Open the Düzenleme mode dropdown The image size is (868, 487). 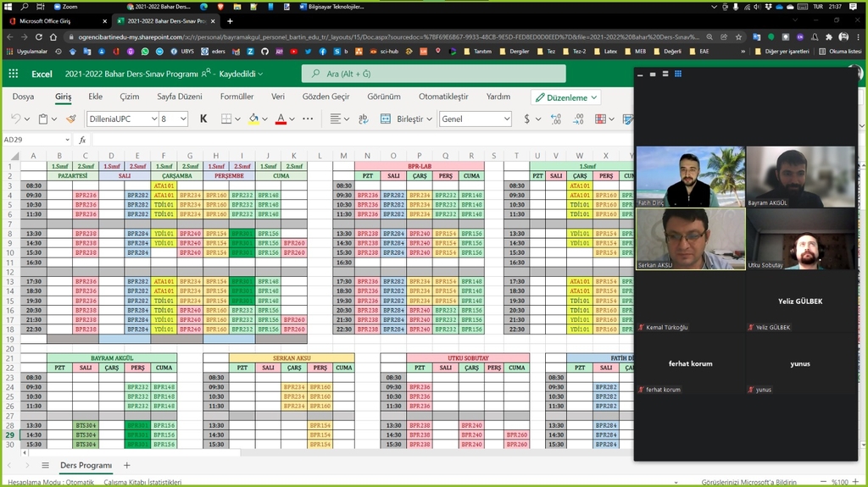[x=565, y=97]
